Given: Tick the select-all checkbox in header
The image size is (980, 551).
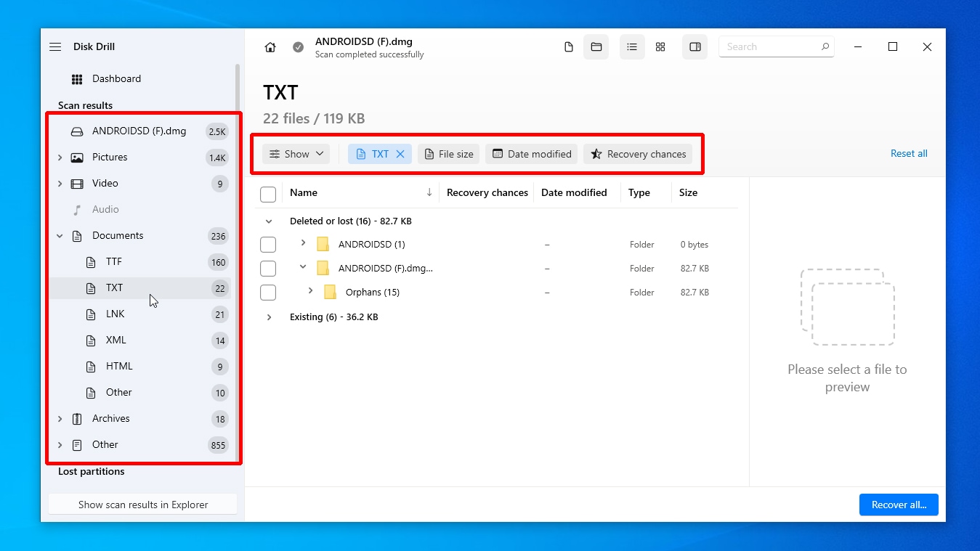Looking at the screenshot, I should 268,194.
